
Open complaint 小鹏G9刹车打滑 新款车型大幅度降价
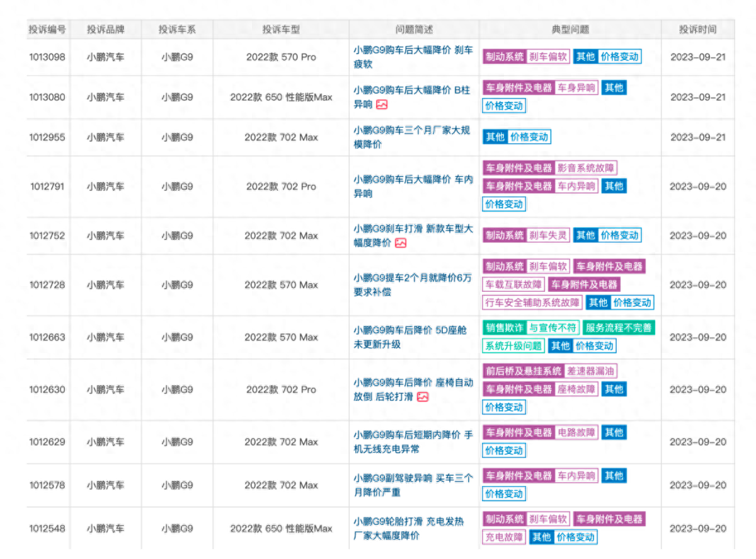pos(413,236)
